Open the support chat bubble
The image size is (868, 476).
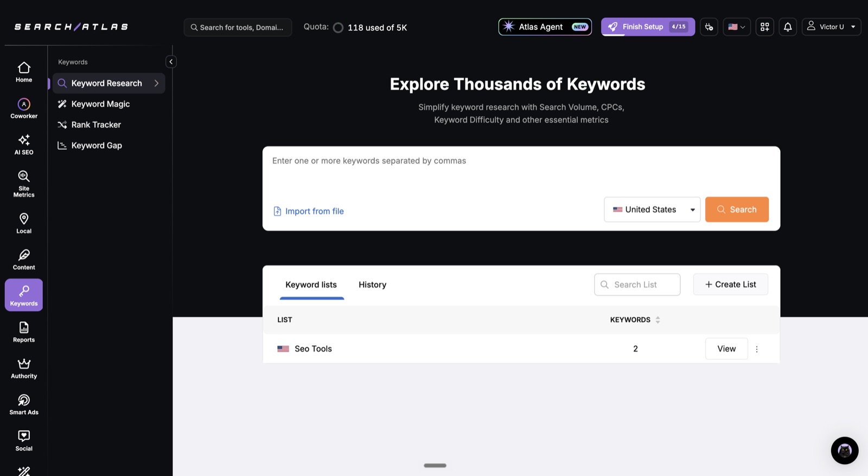click(845, 450)
